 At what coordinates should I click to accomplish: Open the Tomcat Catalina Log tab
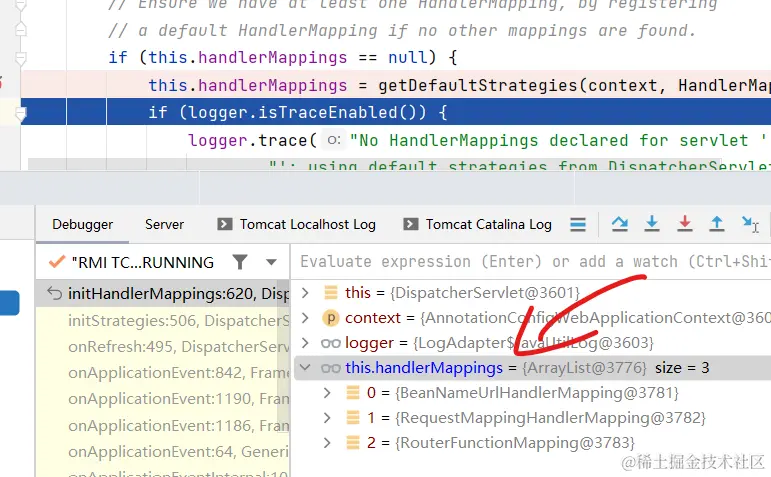pyautogui.click(x=477, y=225)
